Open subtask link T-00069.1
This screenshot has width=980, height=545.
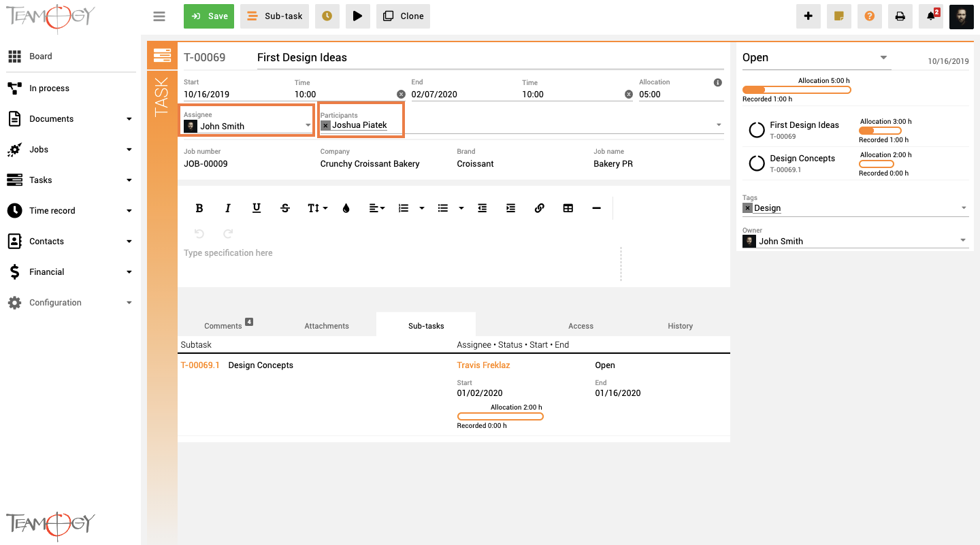200,365
